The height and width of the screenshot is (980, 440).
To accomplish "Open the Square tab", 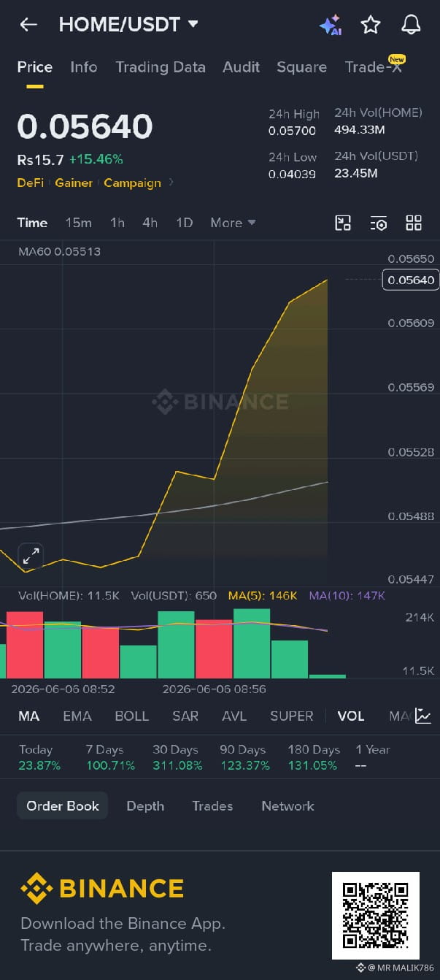I will point(301,67).
